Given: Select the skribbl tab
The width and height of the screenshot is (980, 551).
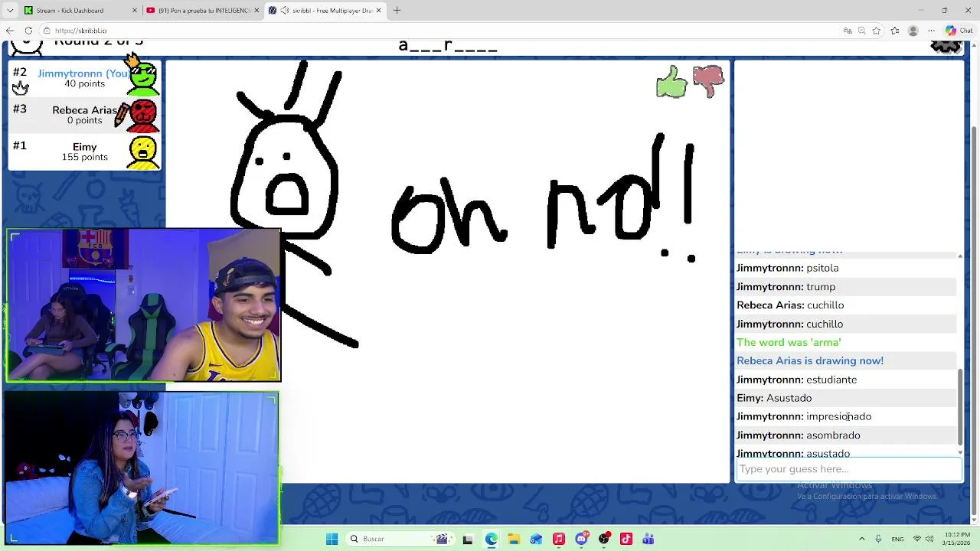Looking at the screenshot, I should click(325, 11).
